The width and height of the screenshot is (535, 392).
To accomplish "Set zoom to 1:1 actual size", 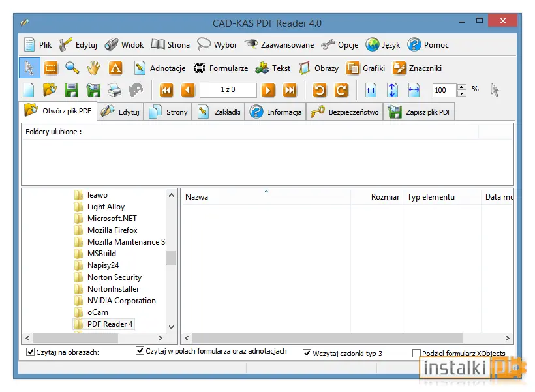I will coord(371,90).
